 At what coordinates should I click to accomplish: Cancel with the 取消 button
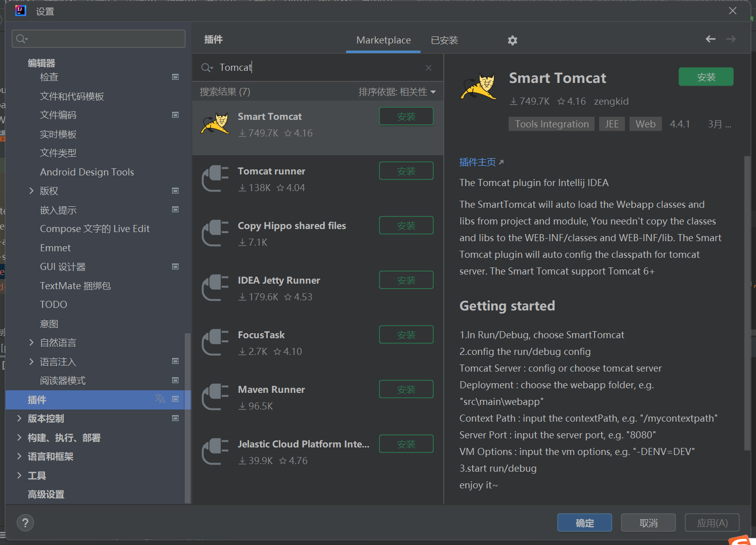pos(648,523)
